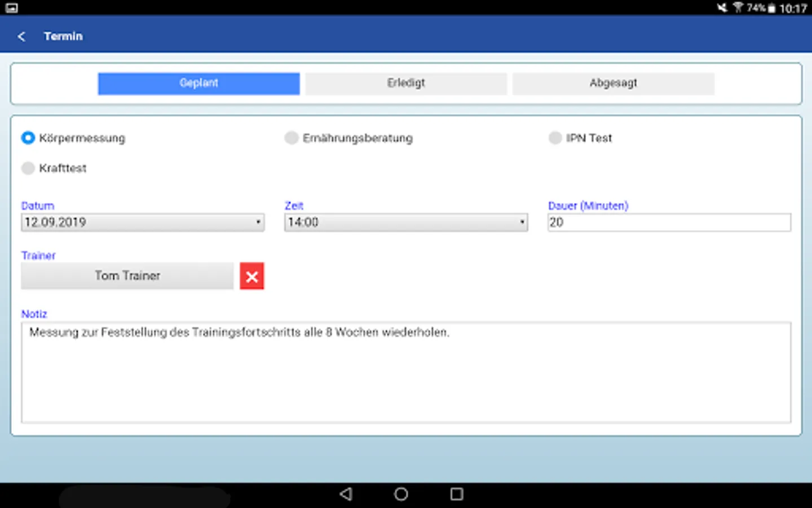Tap the Android home circle button
This screenshot has width=812, height=508.
[401, 494]
